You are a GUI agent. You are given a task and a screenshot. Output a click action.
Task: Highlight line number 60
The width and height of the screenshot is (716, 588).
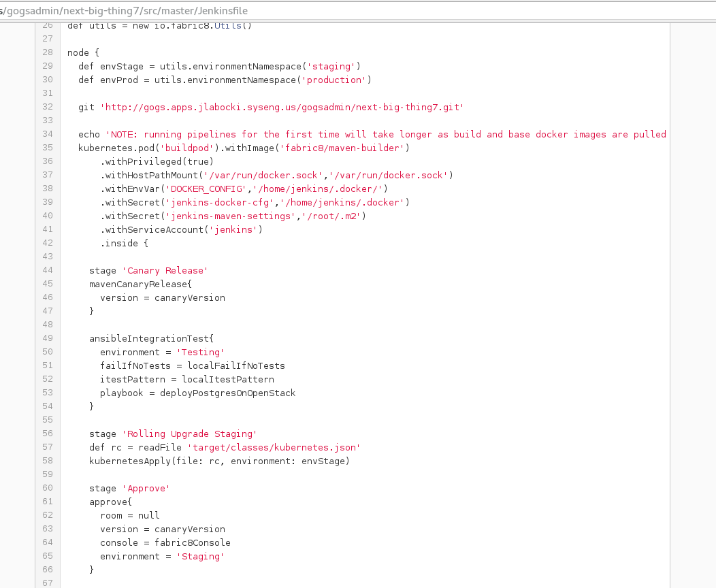tap(48, 488)
